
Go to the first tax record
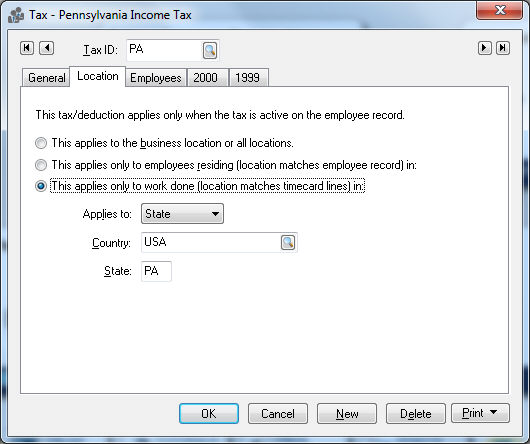(27, 48)
